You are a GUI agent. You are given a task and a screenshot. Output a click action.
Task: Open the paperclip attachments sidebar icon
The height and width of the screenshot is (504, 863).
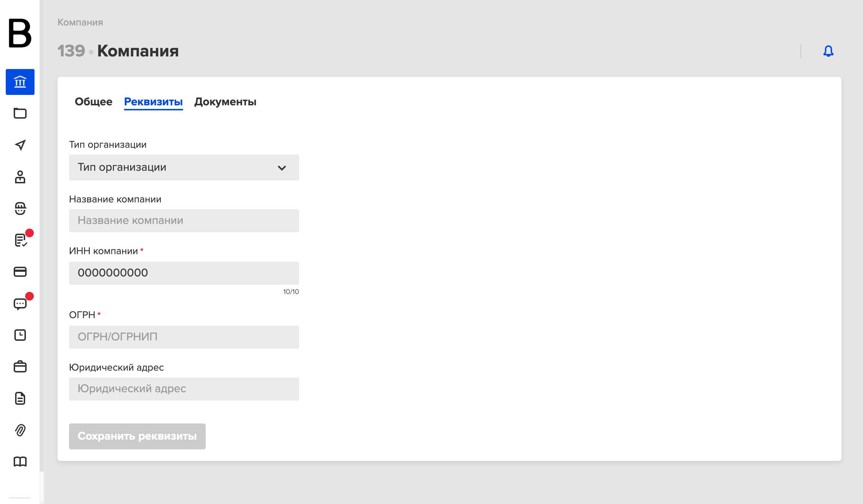[20, 430]
